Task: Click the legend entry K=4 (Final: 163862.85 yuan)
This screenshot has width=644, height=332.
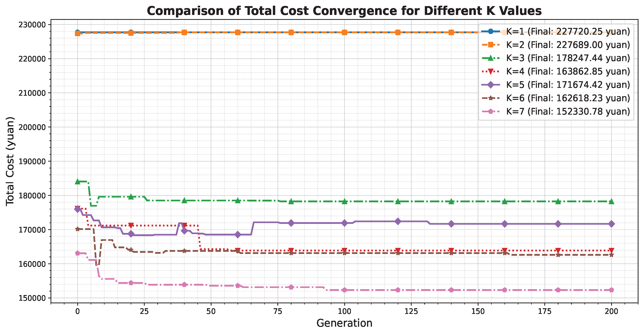Action: 556,72
